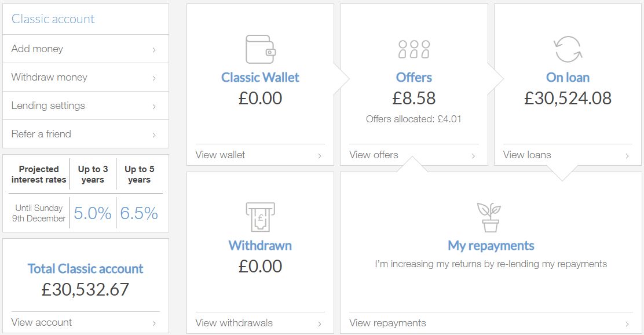The image size is (644, 335).
Task: Click the On loan circular arrows icon
Action: (568, 49)
